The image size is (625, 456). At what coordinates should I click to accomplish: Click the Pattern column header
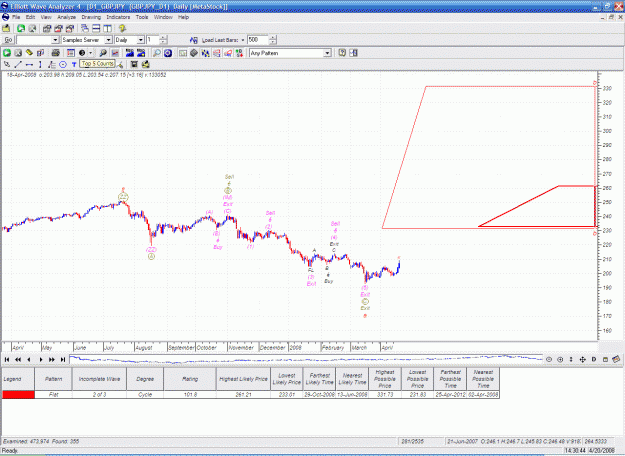pyautogui.click(x=53, y=379)
